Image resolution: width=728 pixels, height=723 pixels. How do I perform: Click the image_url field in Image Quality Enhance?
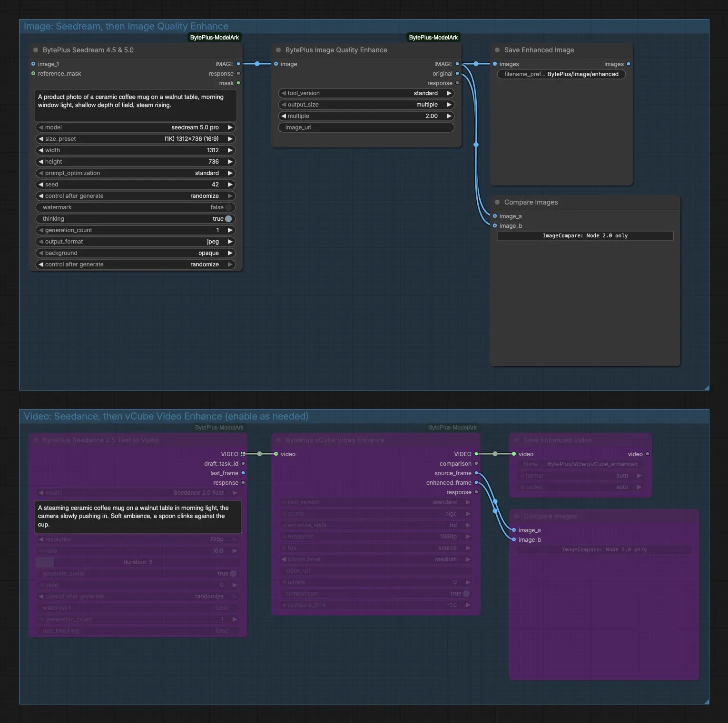366,127
